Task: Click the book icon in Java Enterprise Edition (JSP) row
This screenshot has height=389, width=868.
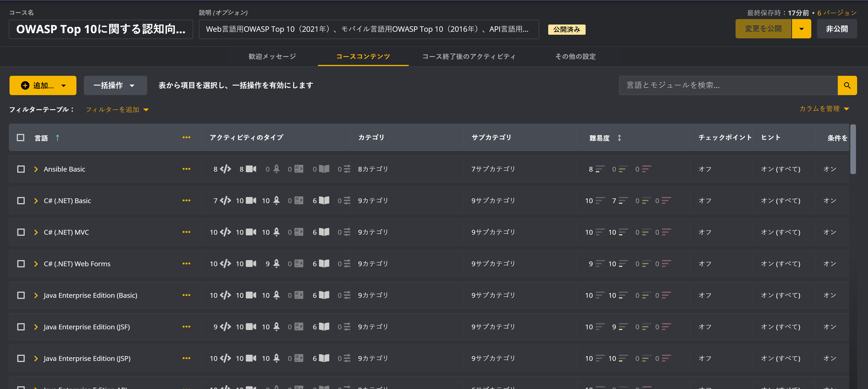Action: coord(324,358)
